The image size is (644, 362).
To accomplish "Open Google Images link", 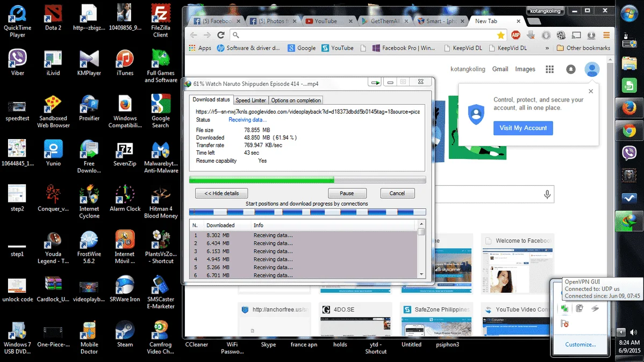I will (x=525, y=69).
